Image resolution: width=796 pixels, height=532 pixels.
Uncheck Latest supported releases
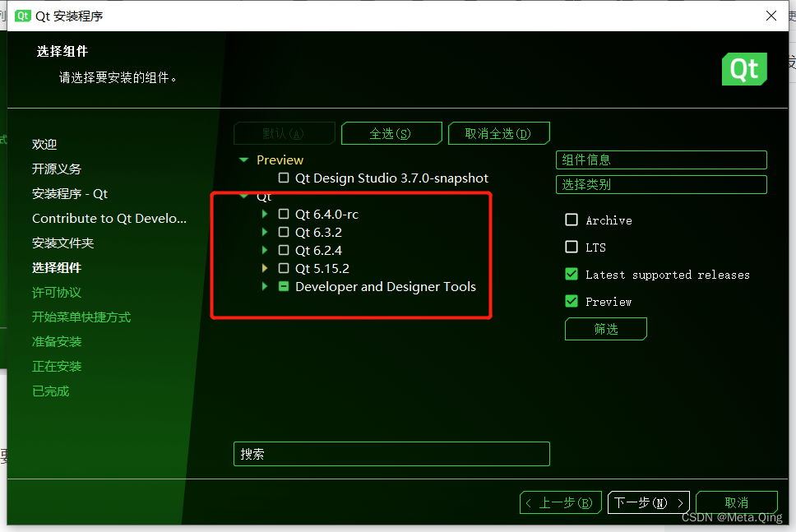pos(572,274)
